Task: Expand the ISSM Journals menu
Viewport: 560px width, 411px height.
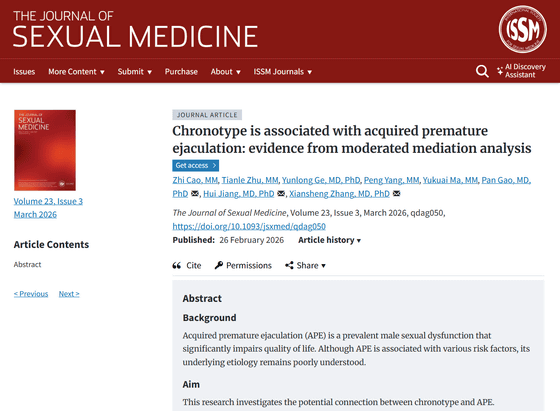Action: point(283,72)
